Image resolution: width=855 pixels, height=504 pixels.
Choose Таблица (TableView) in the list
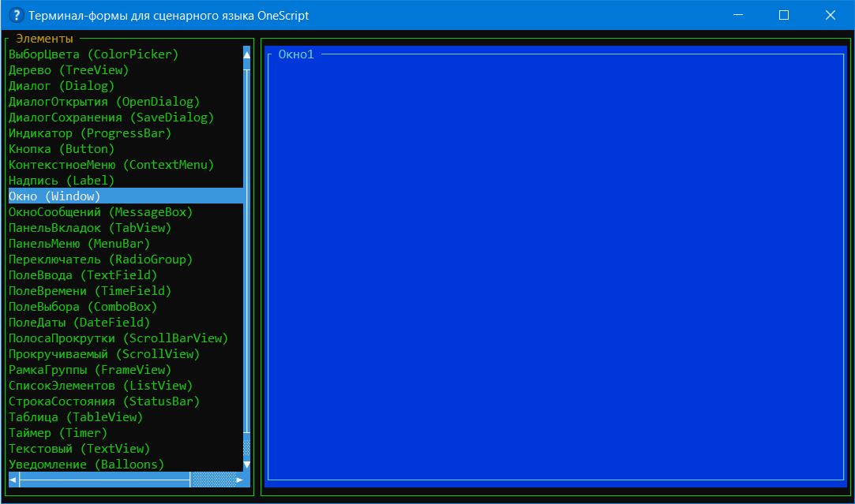pos(75,417)
